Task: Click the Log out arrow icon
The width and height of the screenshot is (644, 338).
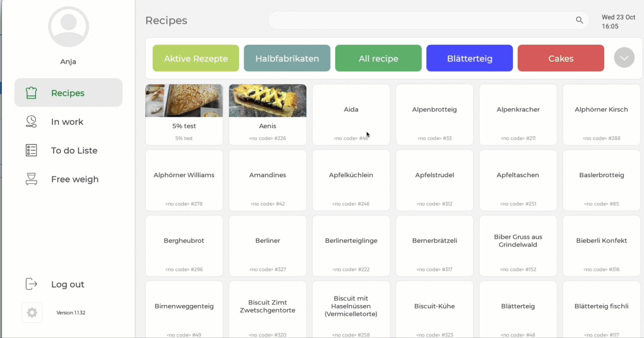Action: click(x=31, y=284)
